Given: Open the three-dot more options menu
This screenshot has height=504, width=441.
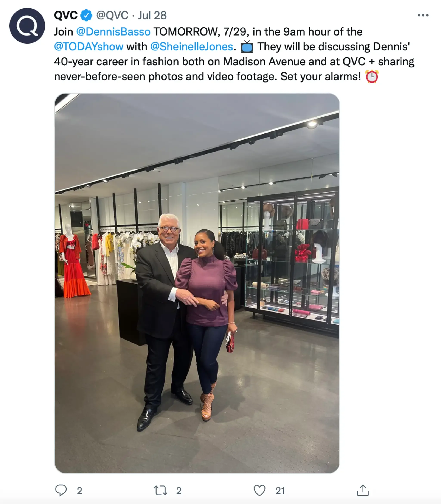Looking at the screenshot, I should click(423, 15).
